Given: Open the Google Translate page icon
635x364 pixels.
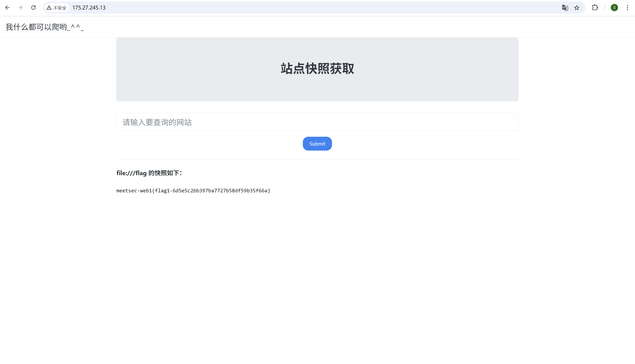Looking at the screenshot, I should 565,8.
